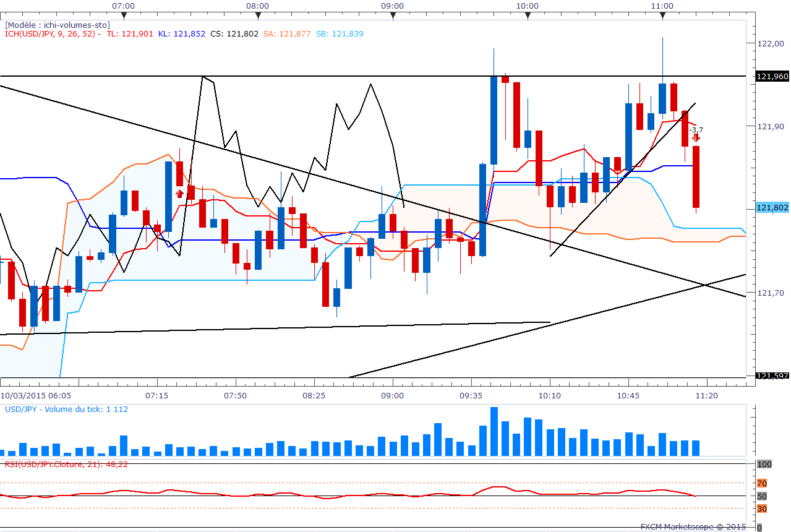Click the light-blue SB: 121,839 legend value
The image size is (791, 532).
coord(340,34)
